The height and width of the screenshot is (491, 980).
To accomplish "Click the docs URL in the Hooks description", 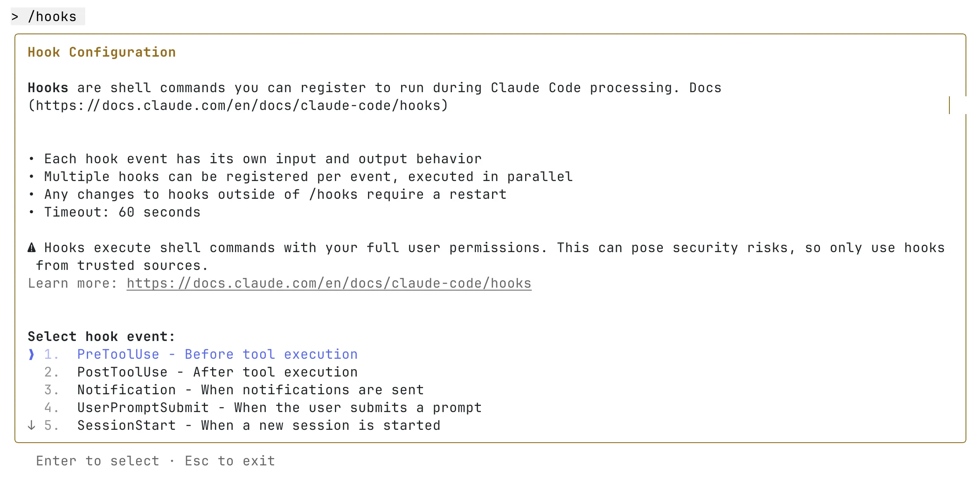I will coord(238,106).
